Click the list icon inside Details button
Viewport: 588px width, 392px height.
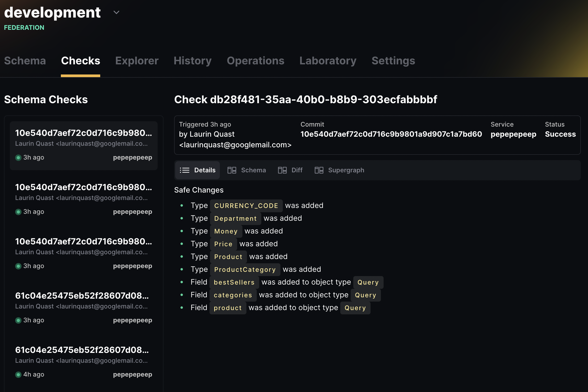tap(184, 170)
